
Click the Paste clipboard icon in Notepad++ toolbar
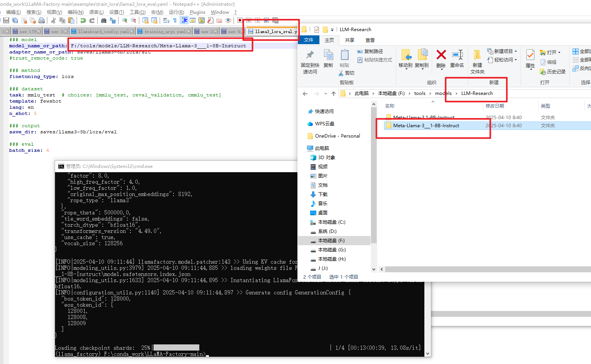[71, 20]
